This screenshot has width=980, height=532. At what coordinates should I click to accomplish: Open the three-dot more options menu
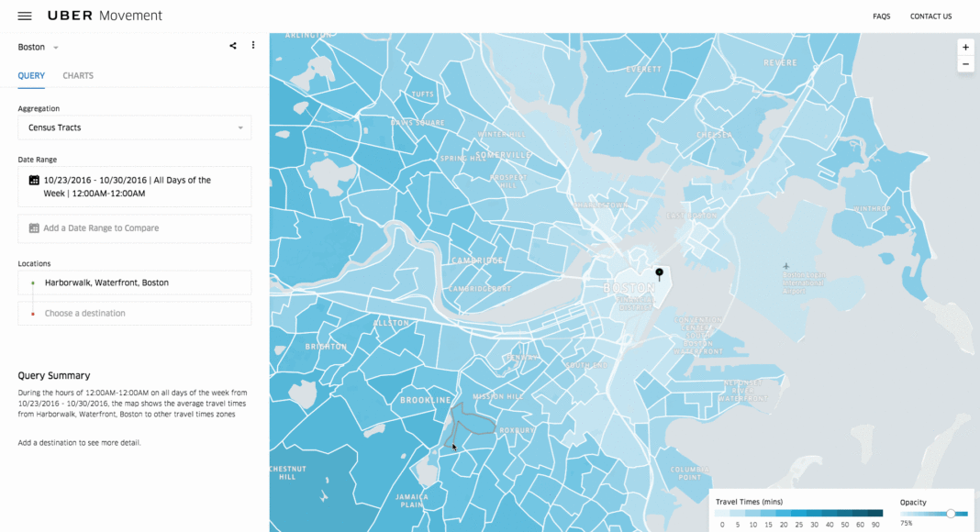point(253,46)
